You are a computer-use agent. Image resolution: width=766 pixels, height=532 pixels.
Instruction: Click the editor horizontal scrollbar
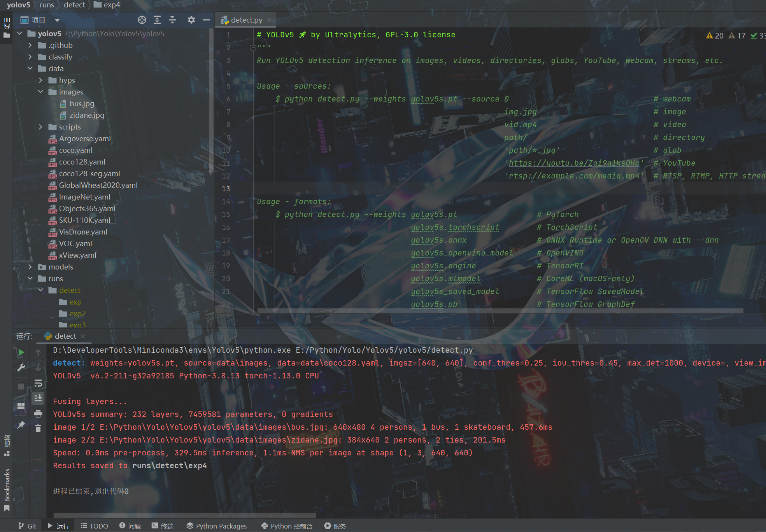pyautogui.click(x=500, y=311)
